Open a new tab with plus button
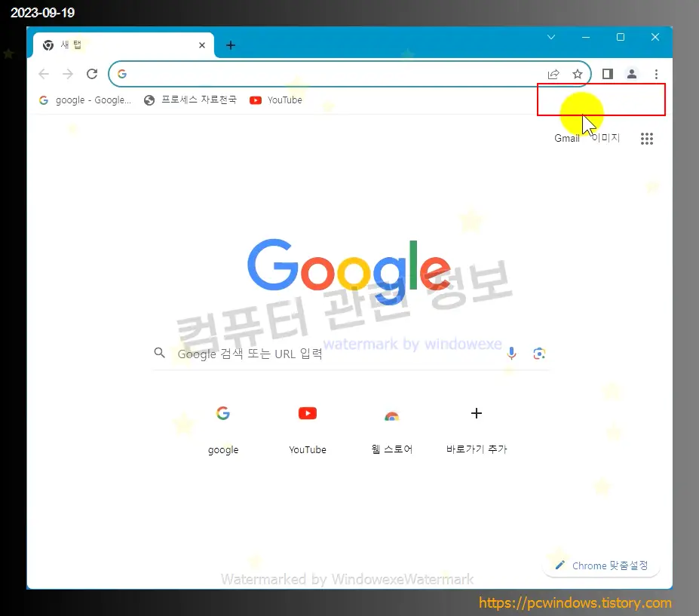Screen dimensions: 699x616 click(231, 45)
